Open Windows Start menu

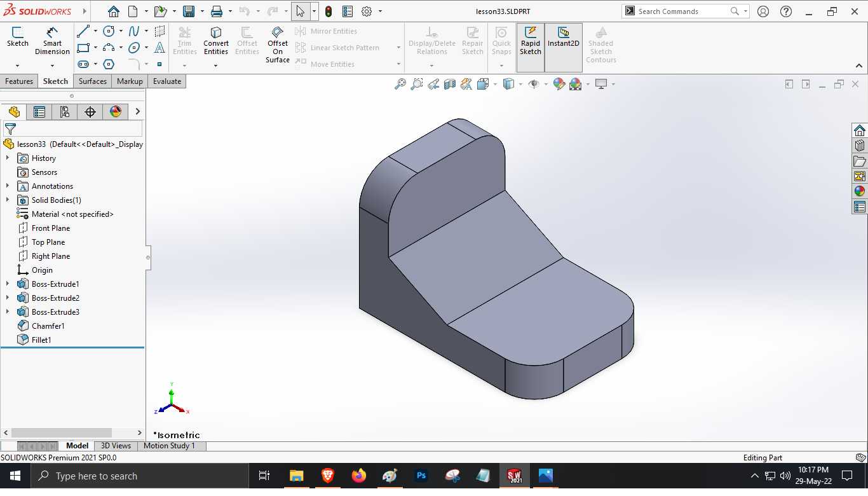click(x=15, y=476)
